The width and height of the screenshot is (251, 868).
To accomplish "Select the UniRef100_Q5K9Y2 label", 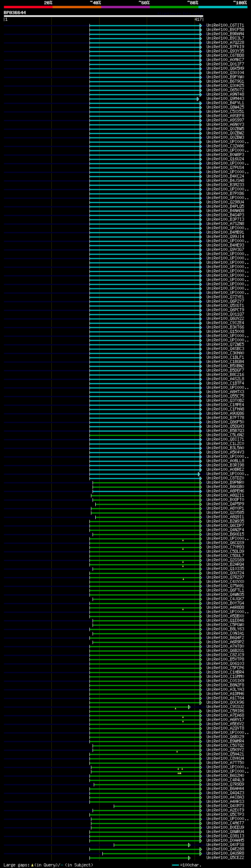I will tap(225, 750).
